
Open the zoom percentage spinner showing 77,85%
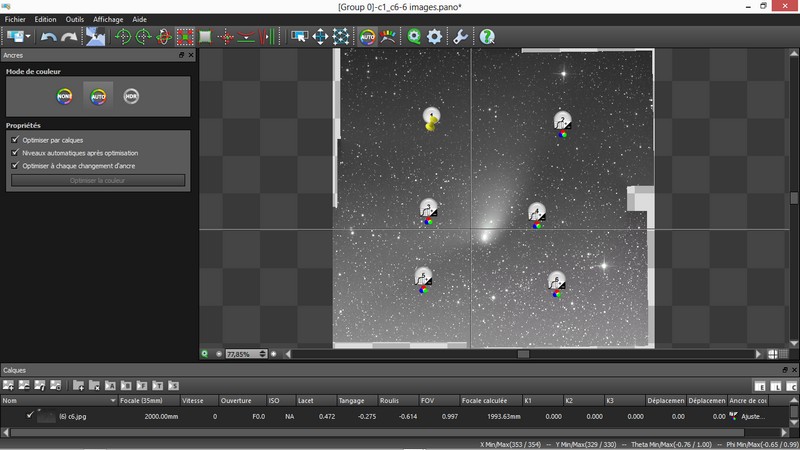[x=244, y=354]
